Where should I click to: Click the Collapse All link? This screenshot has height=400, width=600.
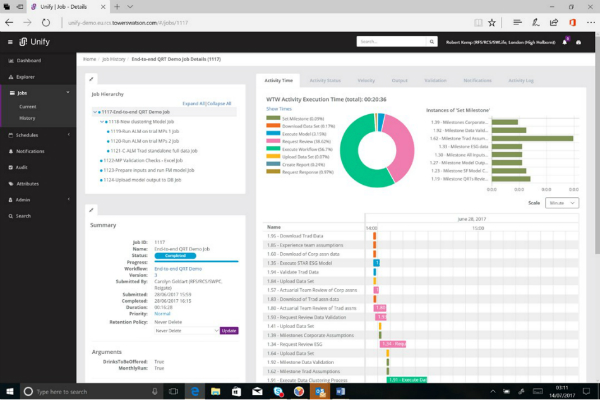(218, 104)
